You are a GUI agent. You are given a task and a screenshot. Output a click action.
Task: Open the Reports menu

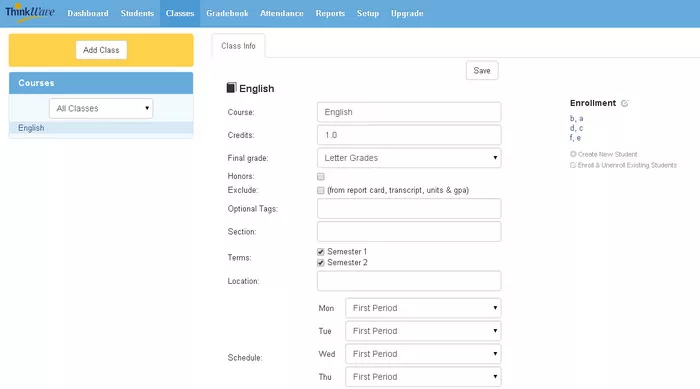(x=330, y=13)
